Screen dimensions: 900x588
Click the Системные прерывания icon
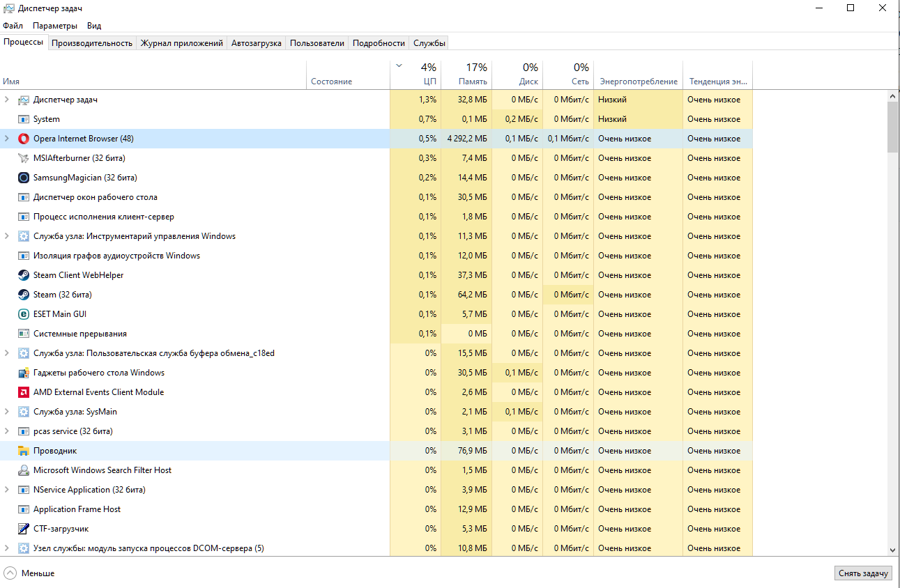(24, 334)
